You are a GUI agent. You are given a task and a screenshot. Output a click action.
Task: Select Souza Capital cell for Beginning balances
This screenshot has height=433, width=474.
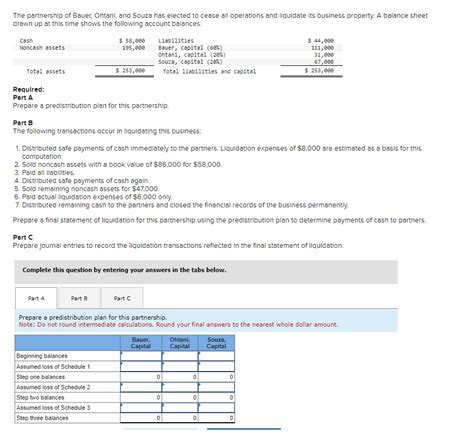click(x=216, y=356)
